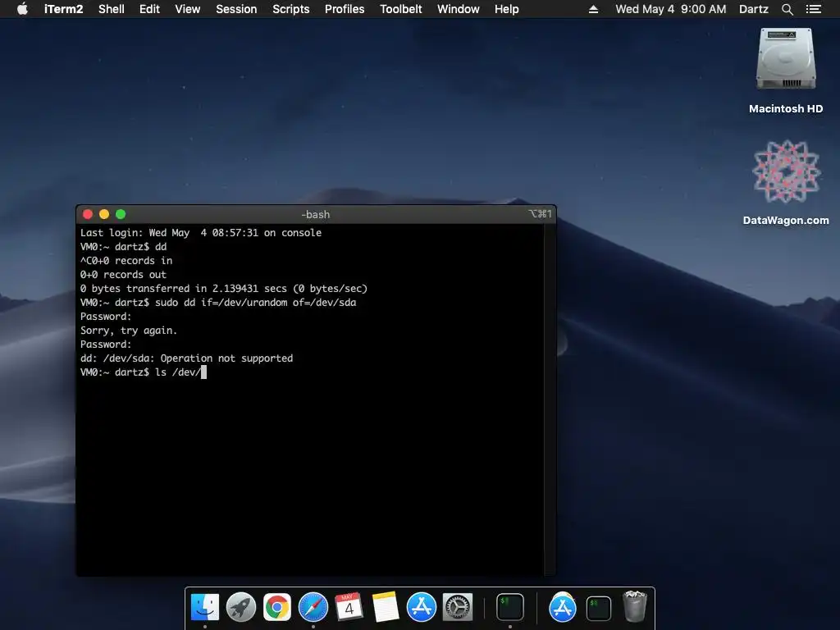
Task: Open System Preferences from the Dock
Action: pyautogui.click(x=458, y=607)
